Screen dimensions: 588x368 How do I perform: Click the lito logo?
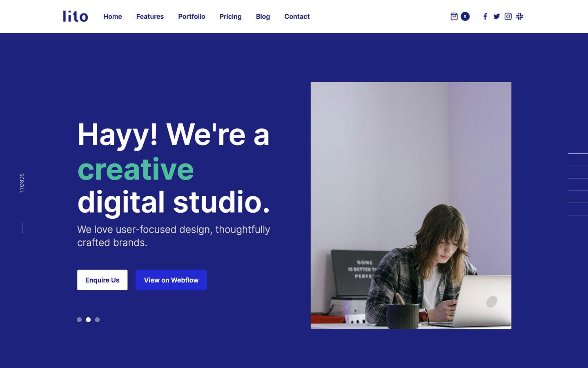(76, 16)
